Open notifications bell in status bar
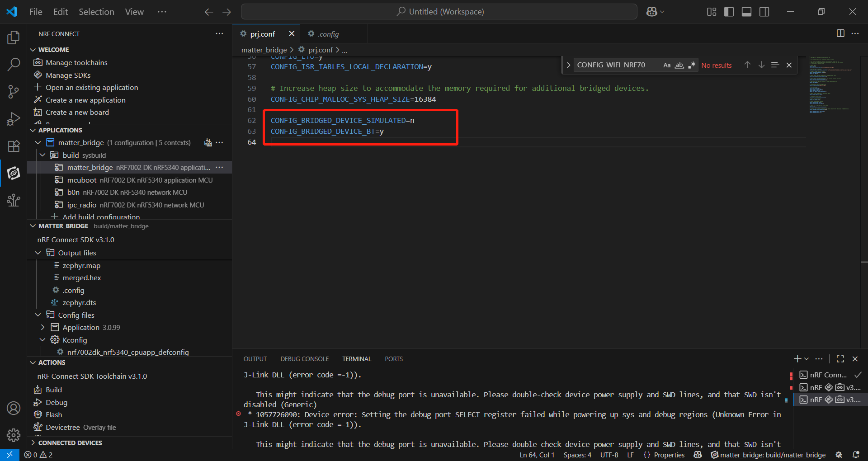 (856, 455)
